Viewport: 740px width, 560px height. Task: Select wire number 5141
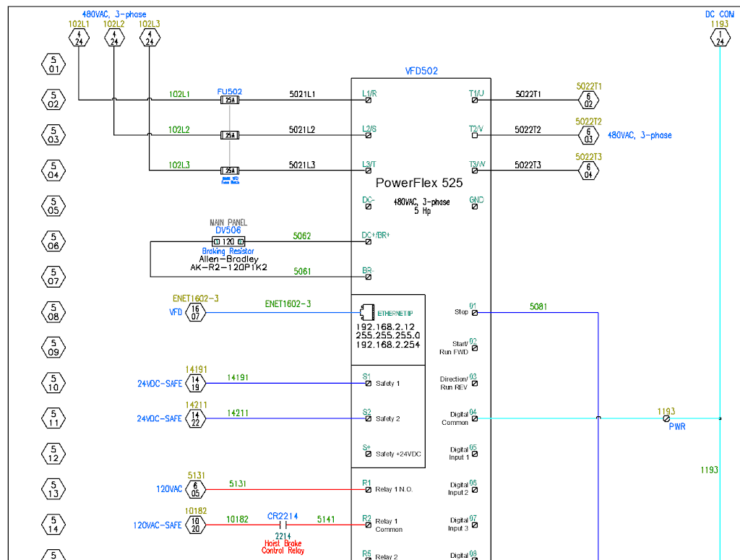[326, 519]
